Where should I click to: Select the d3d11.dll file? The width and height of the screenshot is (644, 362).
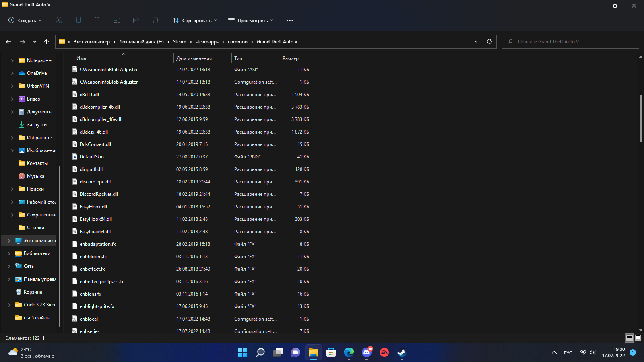click(89, 95)
